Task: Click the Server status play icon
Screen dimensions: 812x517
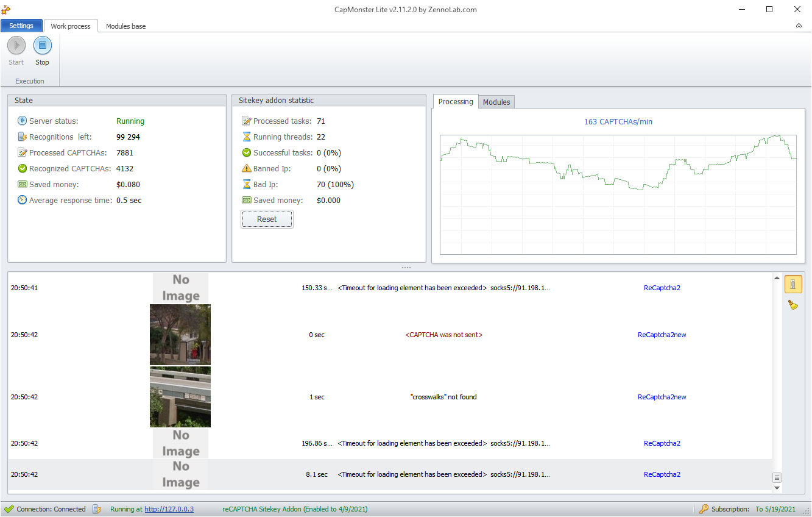Action: 23,121
